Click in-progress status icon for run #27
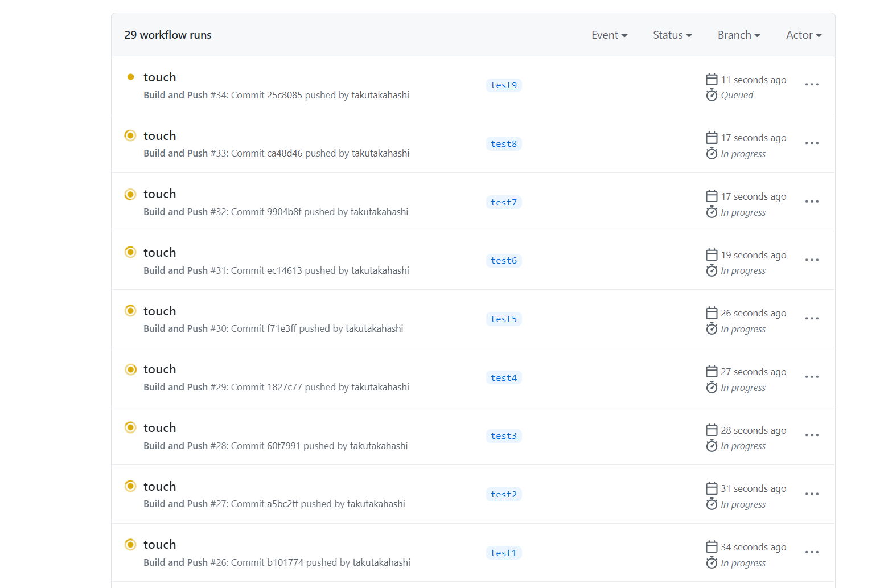 click(x=130, y=486)
